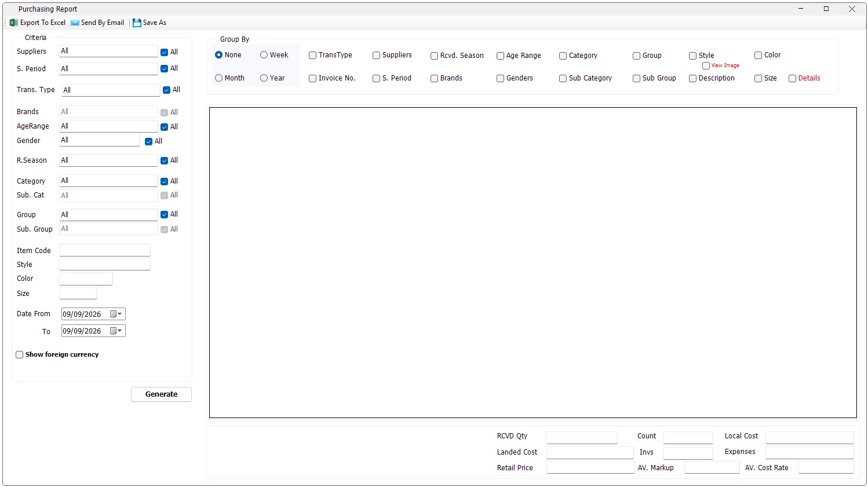Check the Invoice No. group-by checkbox
This screenshot has width=868, height=487.
(x=312, y=78)
